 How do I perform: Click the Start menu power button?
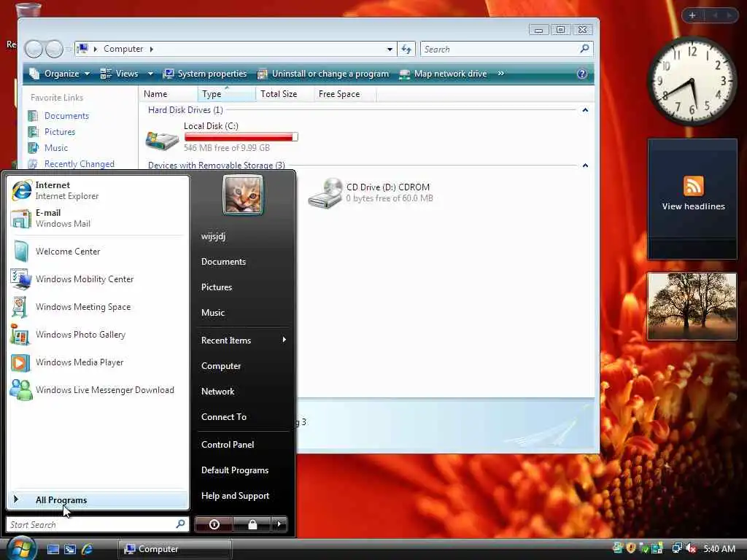coord(214,524)
